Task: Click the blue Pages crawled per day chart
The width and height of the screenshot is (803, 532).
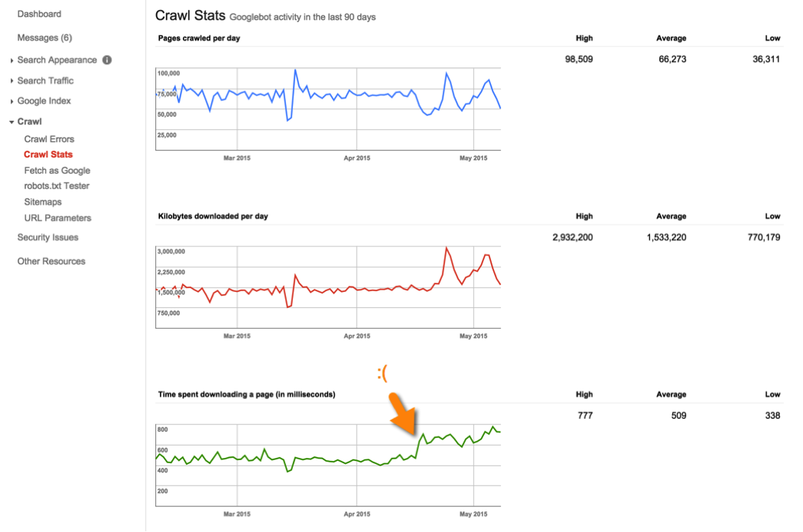Action: [328, 108]
